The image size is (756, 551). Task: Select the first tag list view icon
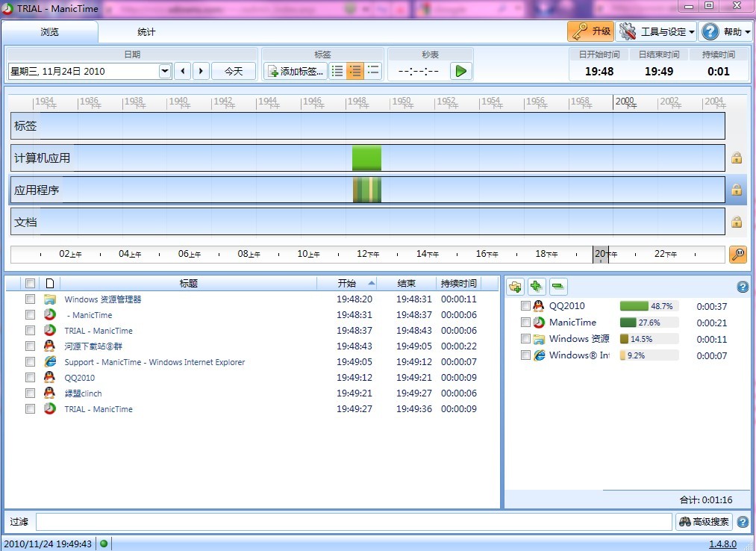337,72
